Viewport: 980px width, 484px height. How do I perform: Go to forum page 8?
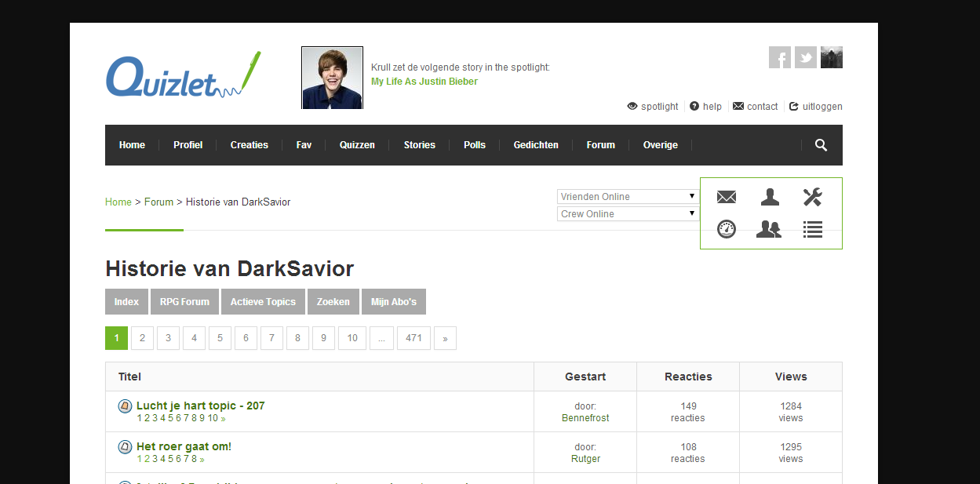[x=297, y=338]
